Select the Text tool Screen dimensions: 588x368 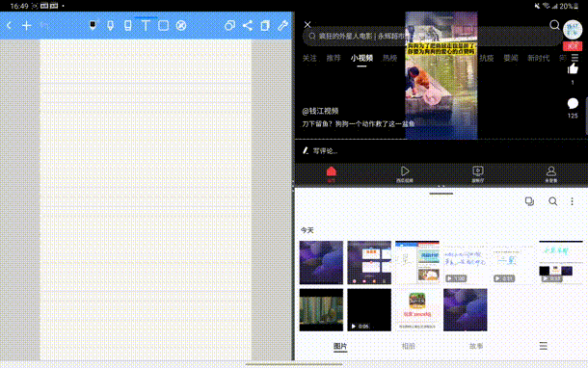(x=146, y=25)
